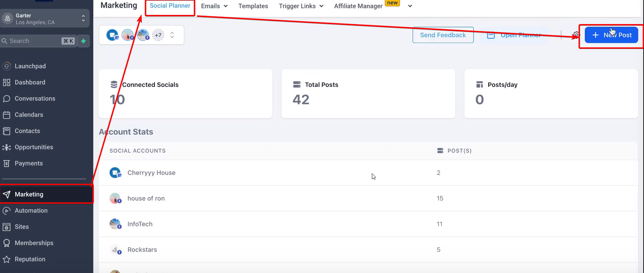Expand the social accounts selector arrows

(172, 35)
